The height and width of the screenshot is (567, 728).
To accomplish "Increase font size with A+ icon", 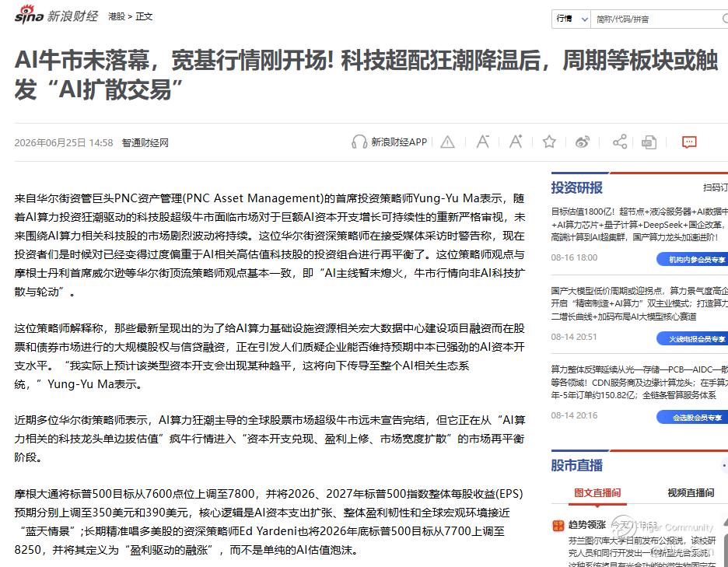I will point(516,142).
